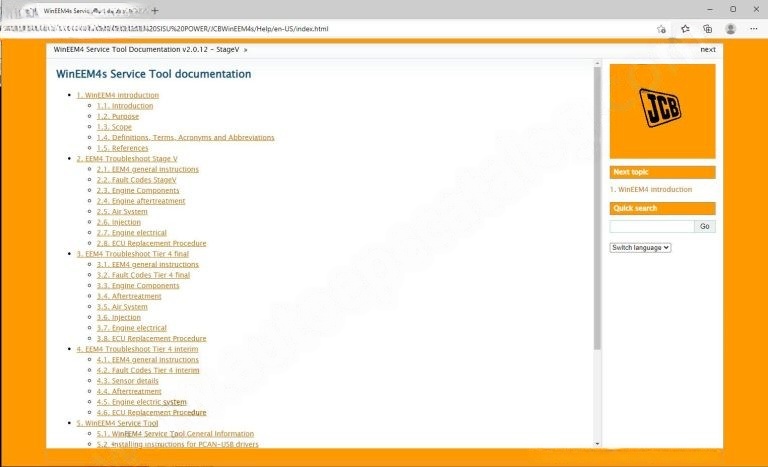Image resolution: width=768 pixels, height=467 pixels.
Task: Click the scrollbar up arrow
Action: click(x=597, y=64)
